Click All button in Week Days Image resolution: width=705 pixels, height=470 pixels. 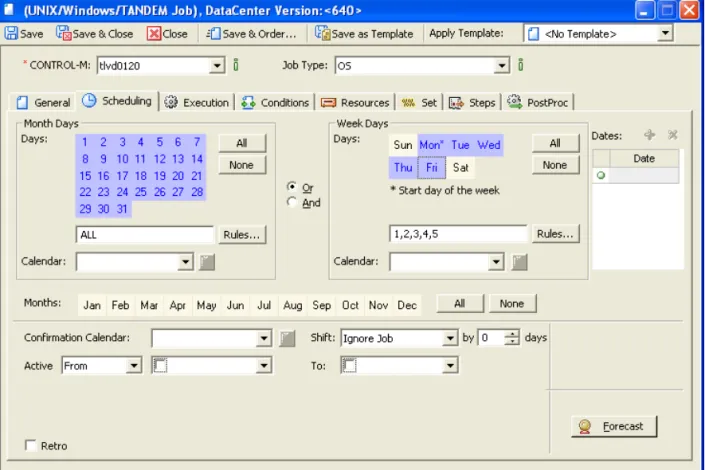(555, 143)
